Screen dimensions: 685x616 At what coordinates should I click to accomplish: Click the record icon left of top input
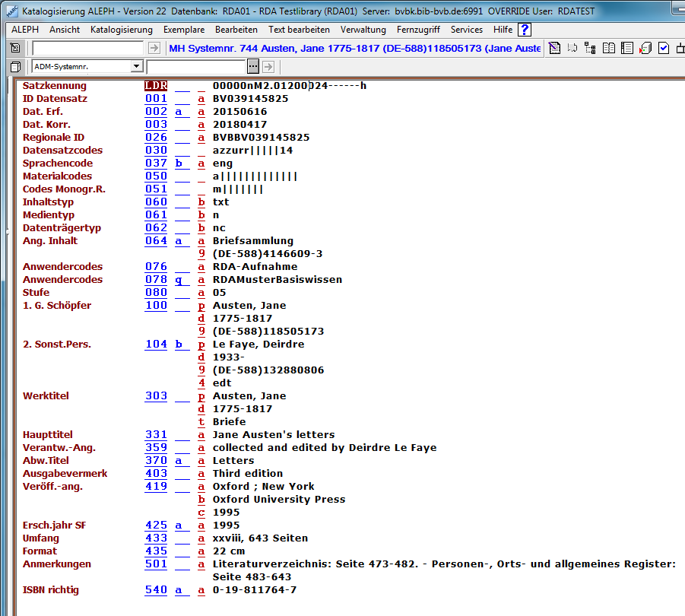click(15, 48)
